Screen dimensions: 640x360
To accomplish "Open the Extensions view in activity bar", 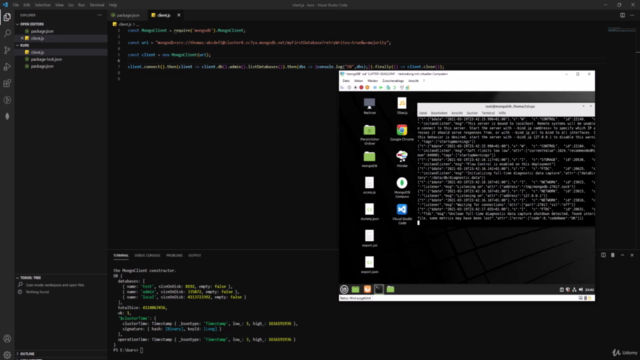I will pyautogui.click(x=7, y=83).
